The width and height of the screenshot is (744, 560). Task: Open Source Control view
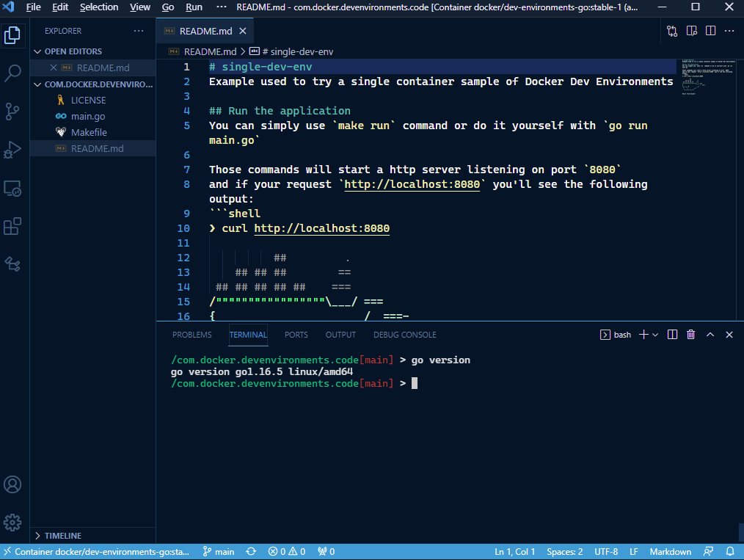click(x=12, y=112)
